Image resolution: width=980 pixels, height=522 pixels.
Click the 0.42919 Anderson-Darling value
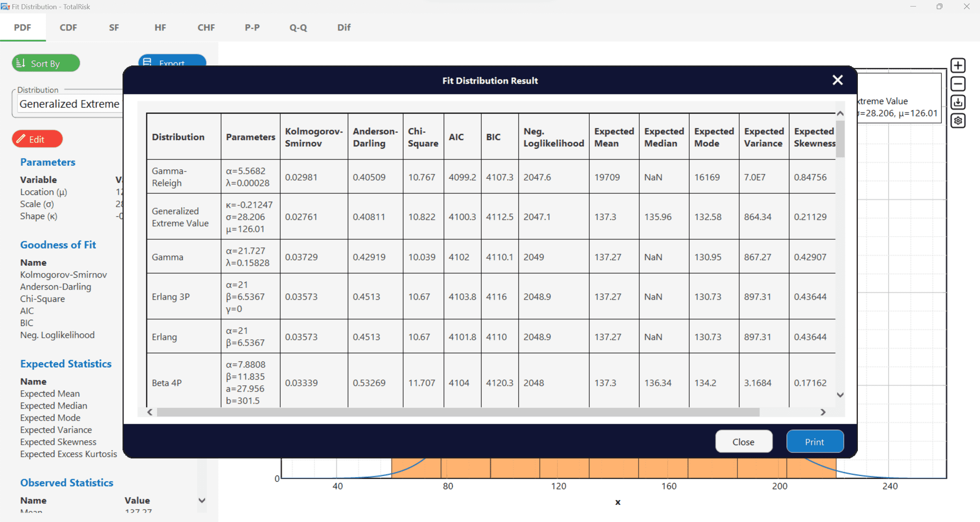click(x=369, y=257)
